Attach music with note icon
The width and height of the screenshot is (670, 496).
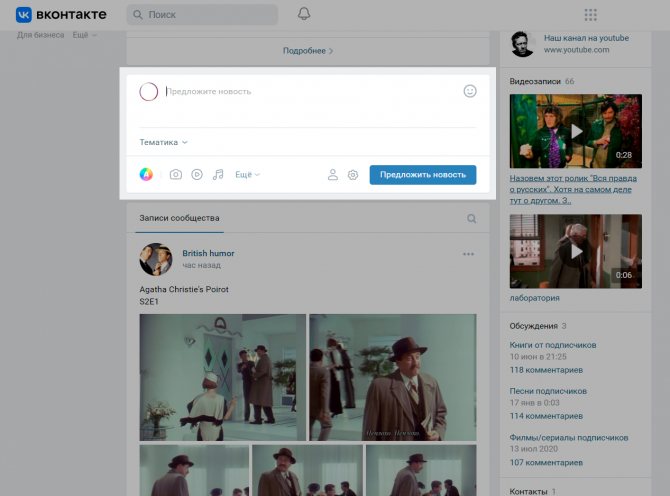tap(218, 174)
